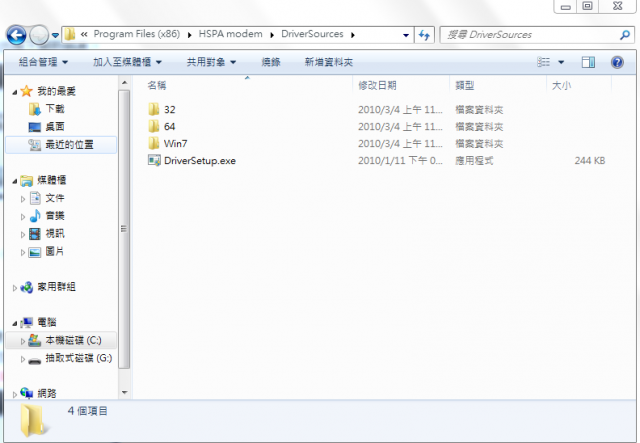Toggle the preview pane icon
This screenshot has height=443, width=640.
[x=588, y=62]
